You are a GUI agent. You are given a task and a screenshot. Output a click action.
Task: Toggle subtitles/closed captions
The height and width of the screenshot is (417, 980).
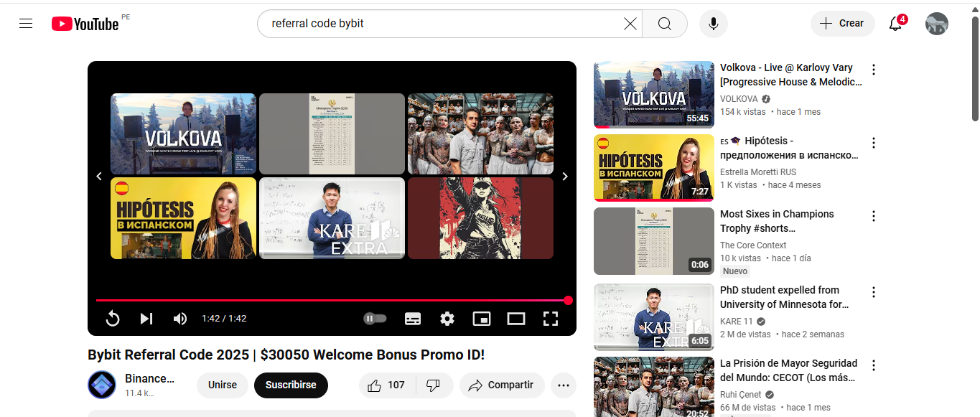click(x=413, y=319)
